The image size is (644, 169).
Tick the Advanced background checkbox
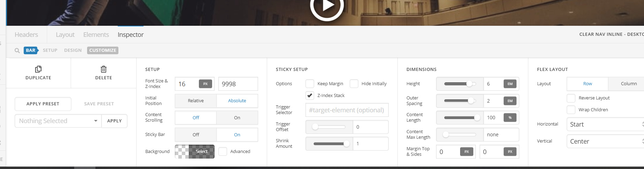pyautogui.click(x=223, y=151)
